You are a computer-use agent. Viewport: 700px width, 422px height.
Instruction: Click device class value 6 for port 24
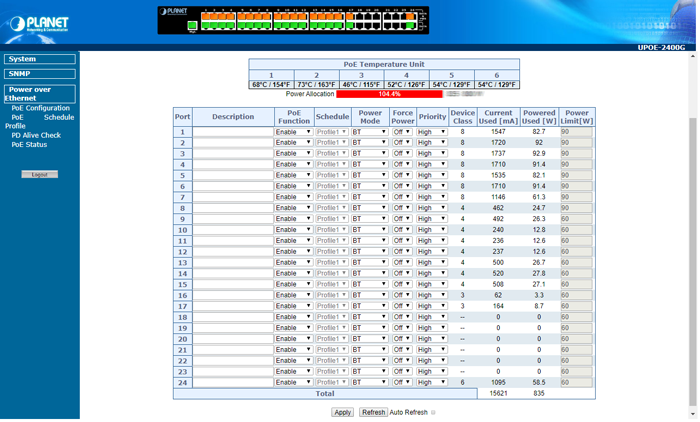click(x=462, y=382)
